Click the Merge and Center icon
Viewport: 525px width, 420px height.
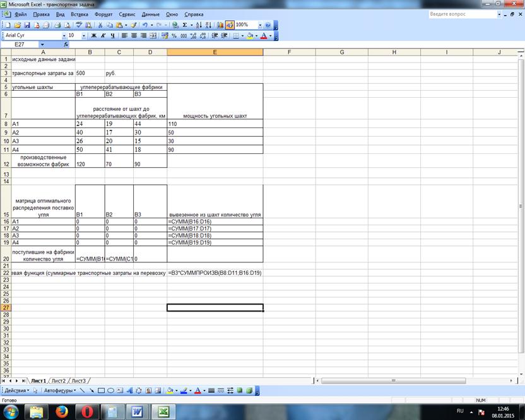point(153,36)
